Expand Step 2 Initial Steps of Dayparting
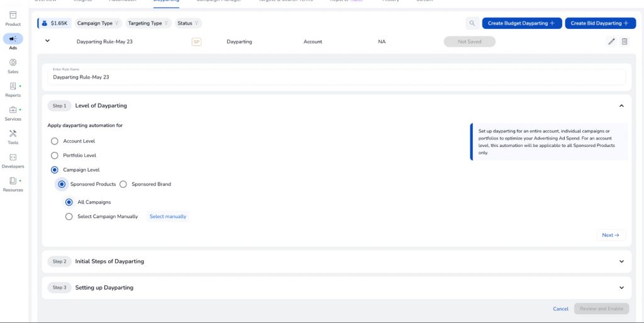The height and width of the screenshot is (323, 644). pyautogui.click(x=621, y=261)
